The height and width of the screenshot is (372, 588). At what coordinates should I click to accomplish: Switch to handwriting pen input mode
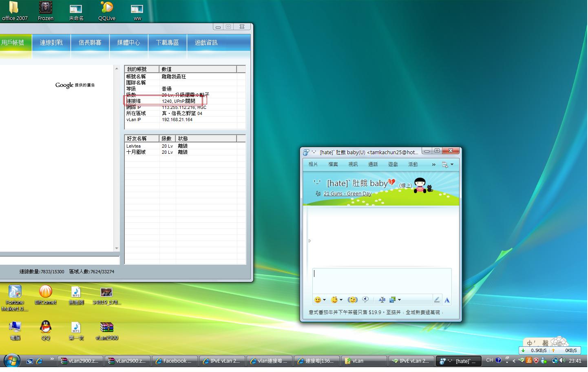(437, 300)
